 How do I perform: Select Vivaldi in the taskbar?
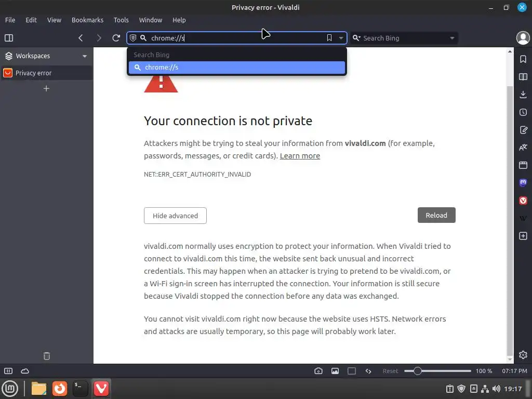[101, 389]
